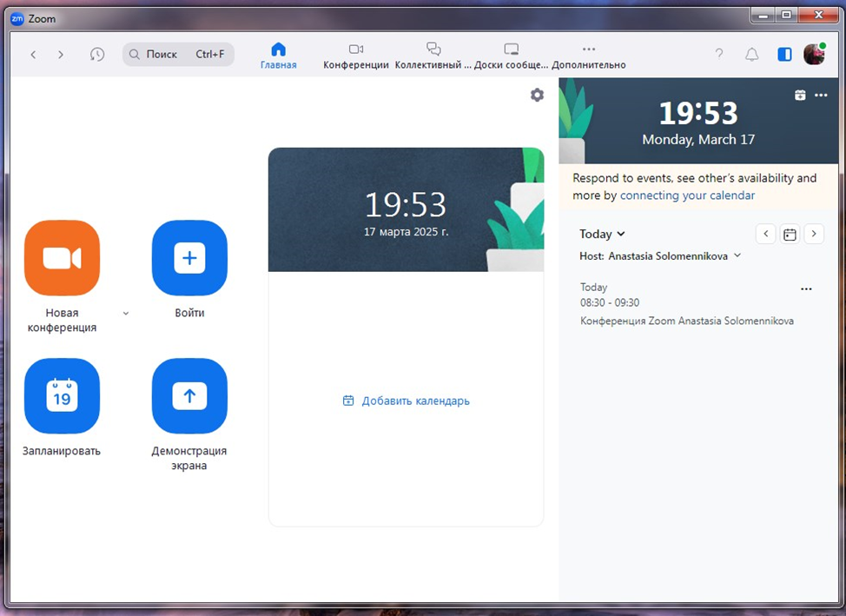Click the Запланировать calendar button
846x616 pixels.
click(x=62, y=395)
